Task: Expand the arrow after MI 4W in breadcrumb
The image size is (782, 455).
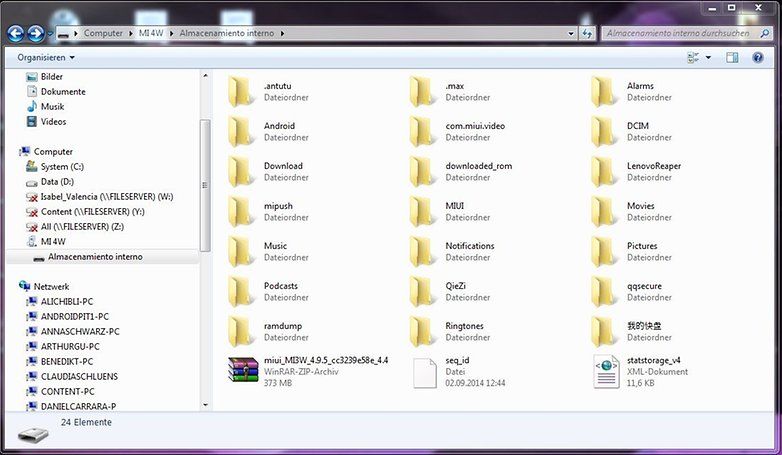Action: [171, 33]
